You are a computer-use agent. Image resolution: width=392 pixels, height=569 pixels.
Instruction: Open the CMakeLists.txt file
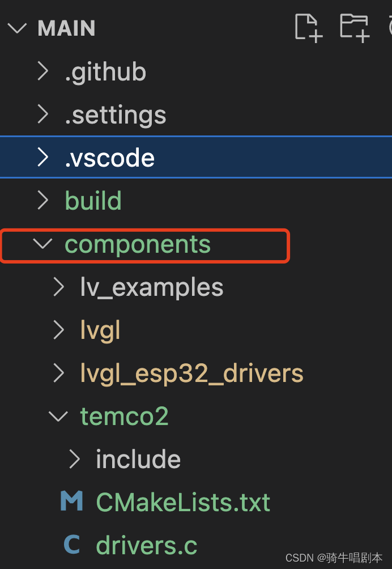point(183,502)
